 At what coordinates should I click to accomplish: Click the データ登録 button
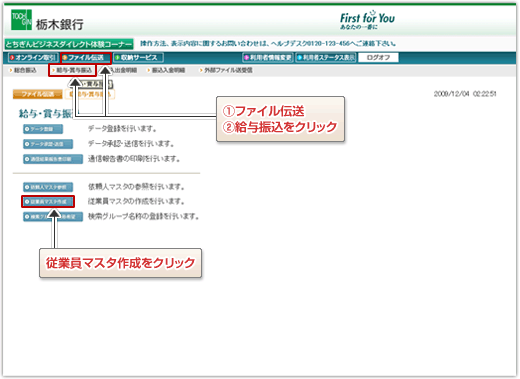click(x=43, y=129)
